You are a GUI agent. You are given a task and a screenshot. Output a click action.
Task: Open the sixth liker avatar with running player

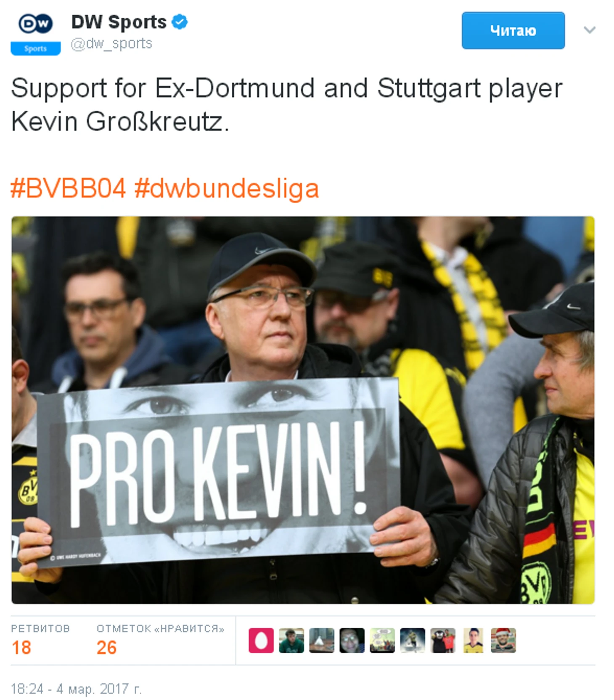pyautogui.click(x=413, y=640)
